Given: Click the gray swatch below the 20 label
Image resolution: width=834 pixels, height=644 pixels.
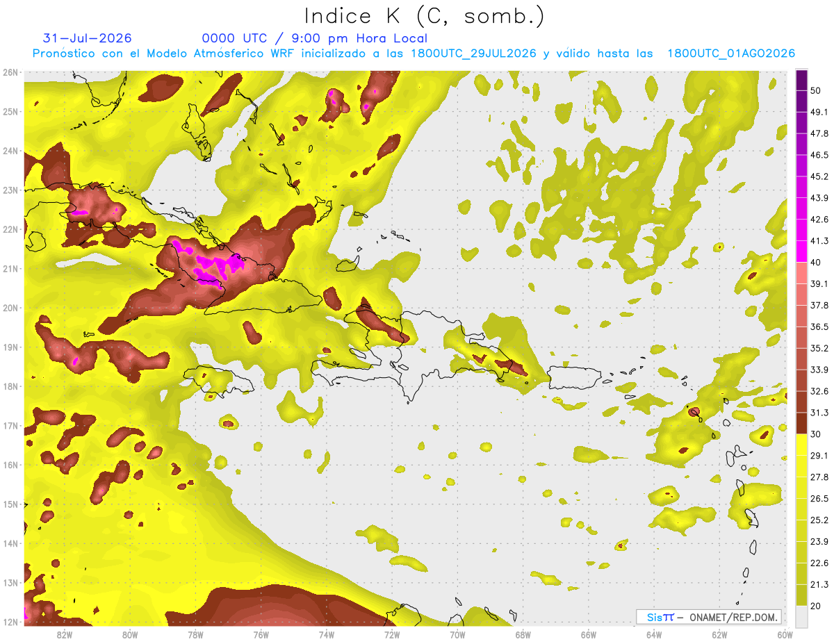Looking at the screenshot, I should 801,616.
